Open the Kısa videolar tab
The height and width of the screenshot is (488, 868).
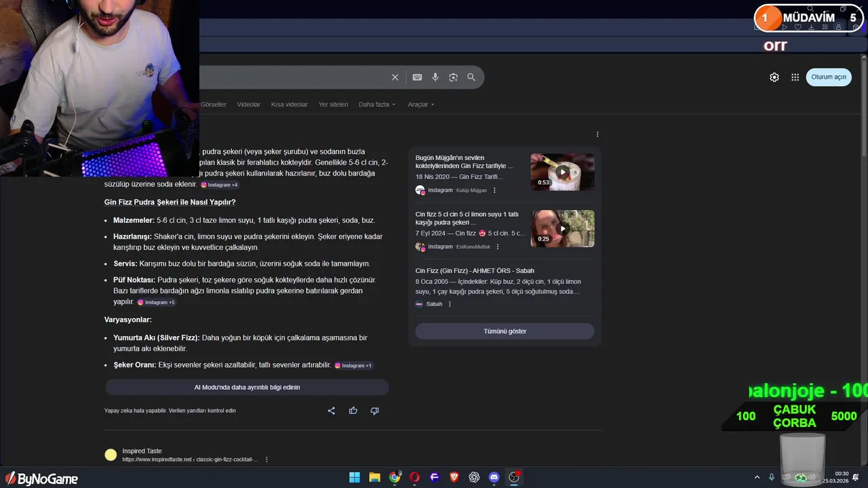290,104
